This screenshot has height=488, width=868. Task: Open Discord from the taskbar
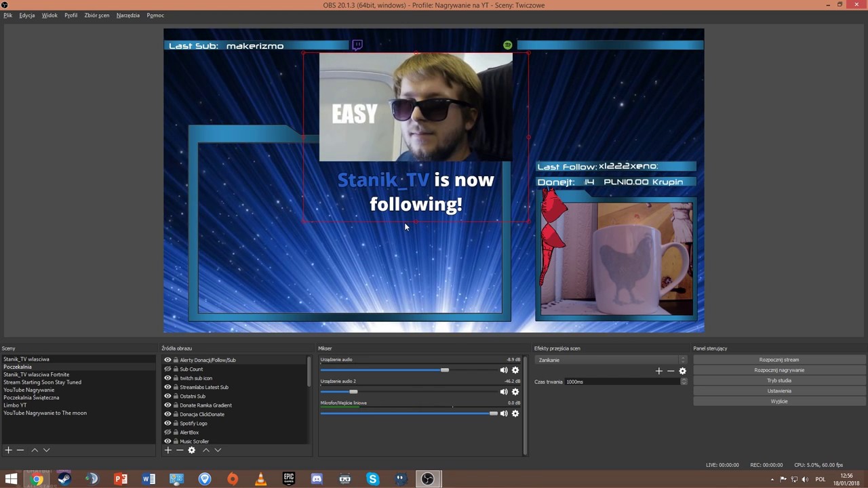[x=317, y=479]
